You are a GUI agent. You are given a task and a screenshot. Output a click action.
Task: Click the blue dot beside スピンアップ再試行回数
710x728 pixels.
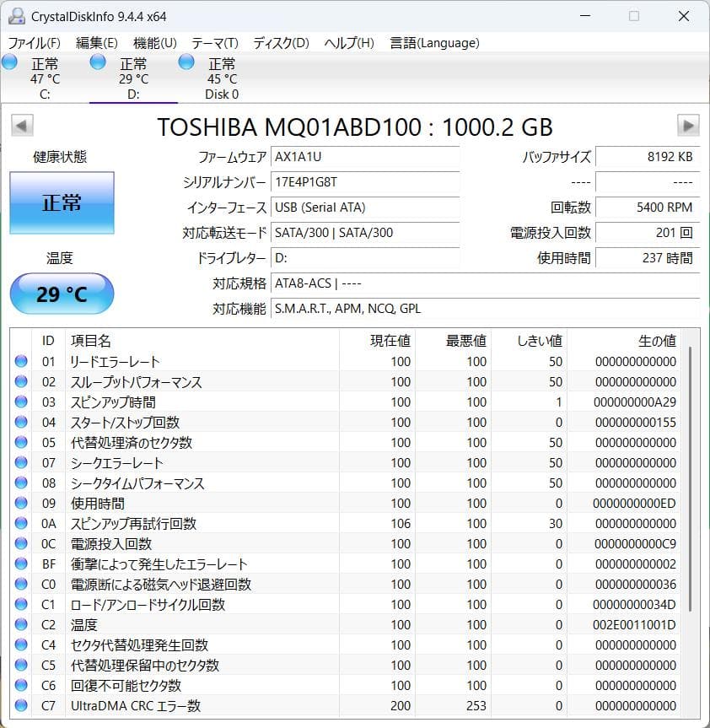(21, 524)
